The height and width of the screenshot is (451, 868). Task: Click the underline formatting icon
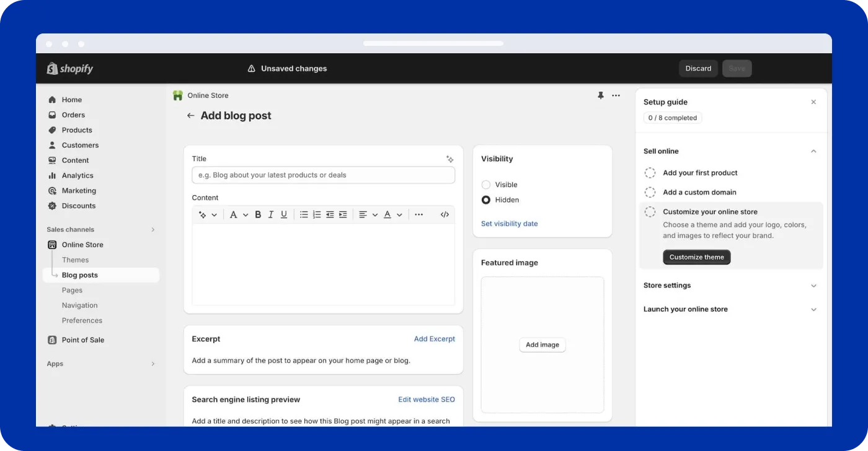click(284, 214)
